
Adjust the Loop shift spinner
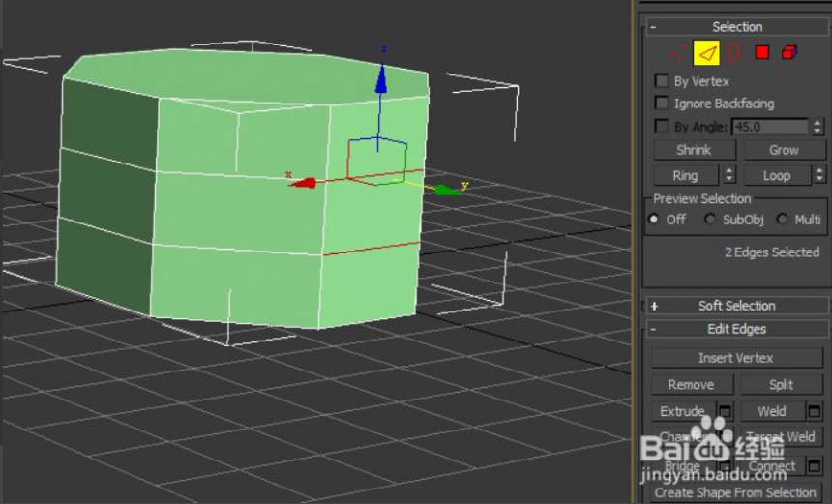click(x=819, y=175)
